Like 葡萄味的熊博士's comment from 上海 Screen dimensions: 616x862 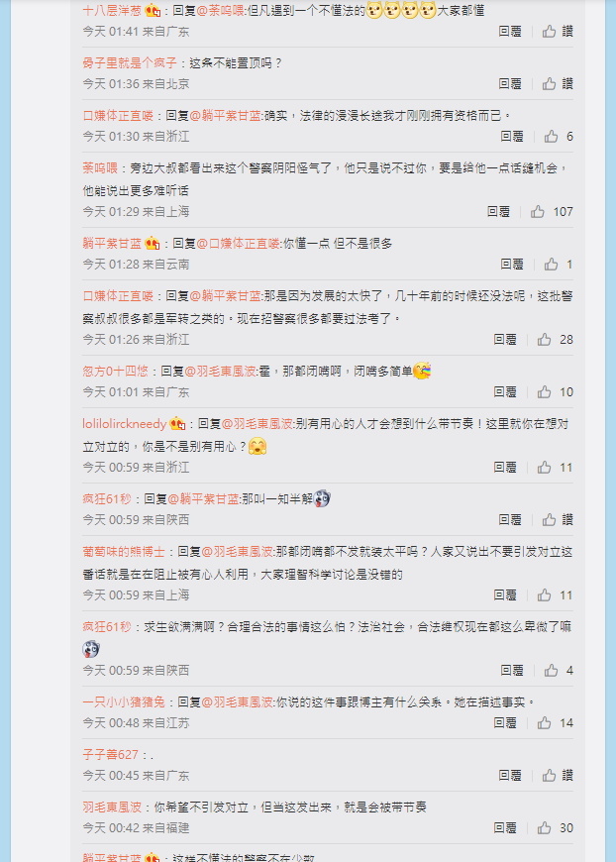point(544,594)
